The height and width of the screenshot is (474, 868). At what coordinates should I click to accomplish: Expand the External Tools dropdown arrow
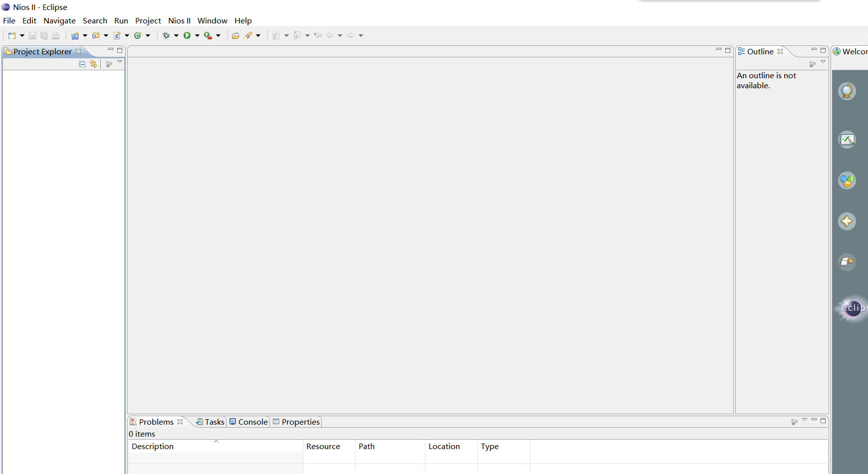point(218,35)
